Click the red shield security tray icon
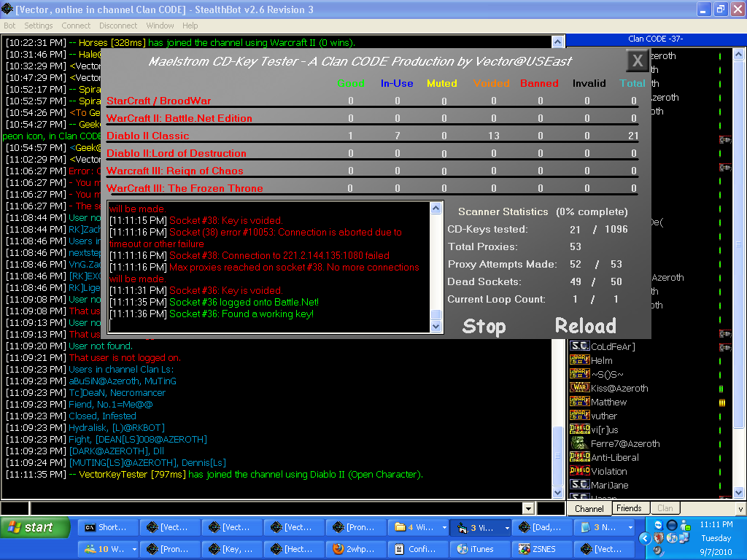This screenshot has width=747, height=560. (x=659, y=538)
